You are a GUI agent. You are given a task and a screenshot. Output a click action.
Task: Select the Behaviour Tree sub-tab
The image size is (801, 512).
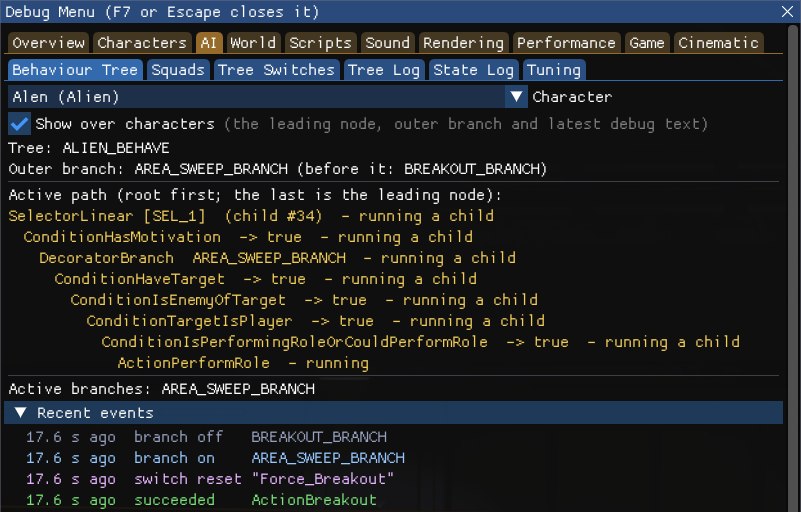pos(75,70)
